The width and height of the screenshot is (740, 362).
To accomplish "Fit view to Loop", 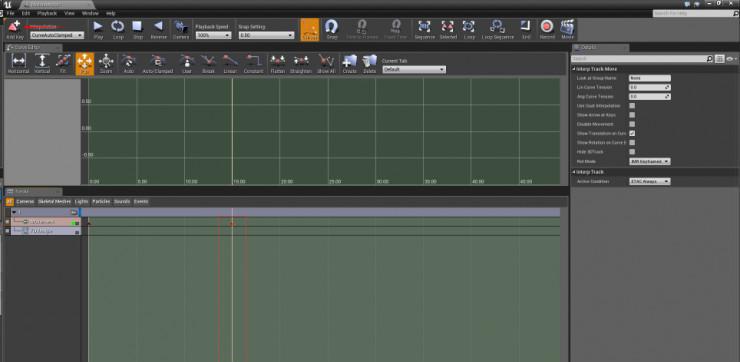I will pos(469,26).
